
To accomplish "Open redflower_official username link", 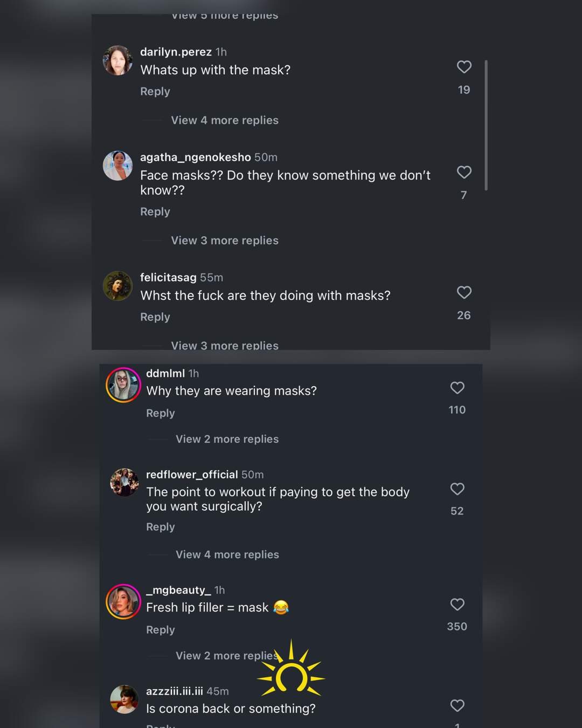I will pos(192,475).
